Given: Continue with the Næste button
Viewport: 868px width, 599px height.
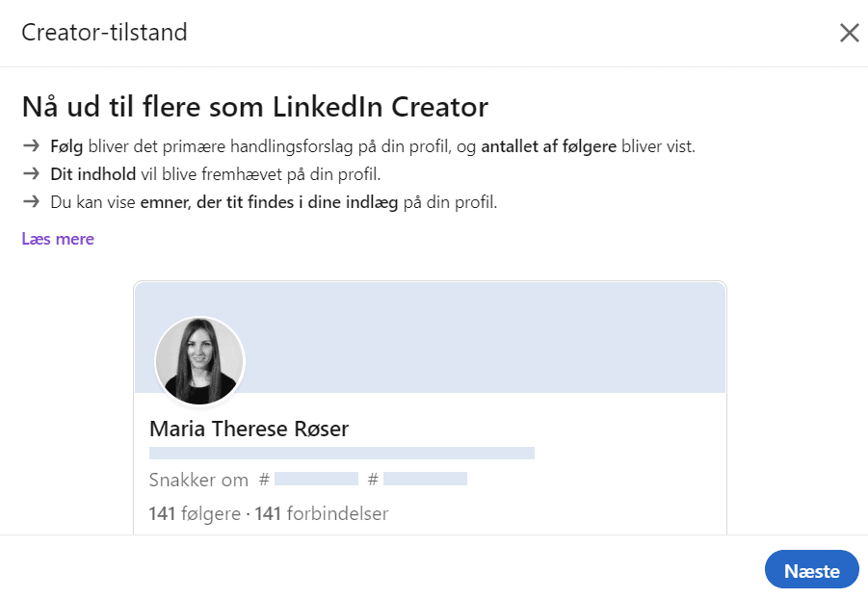Looking at the screenshot, I should coord(811,570).
